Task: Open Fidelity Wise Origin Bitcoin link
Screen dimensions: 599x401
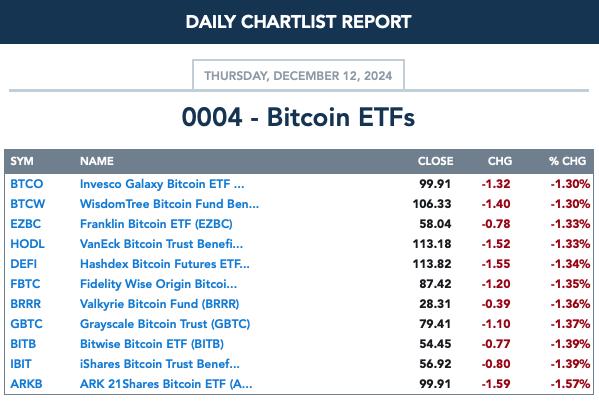Action: (158, 284)
